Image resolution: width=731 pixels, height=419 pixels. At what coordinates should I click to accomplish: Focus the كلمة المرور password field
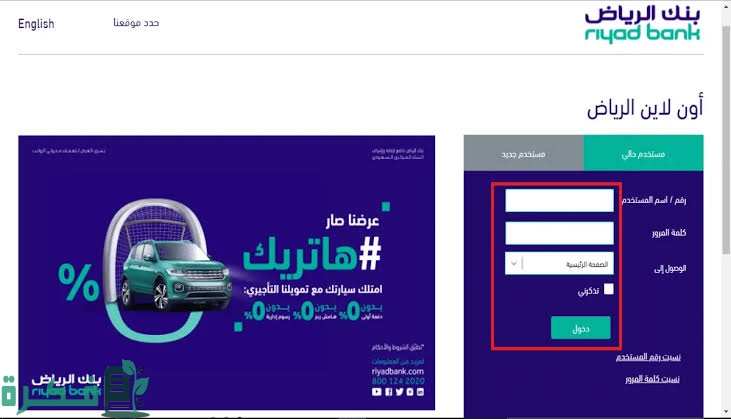click(x=559, y=233)
